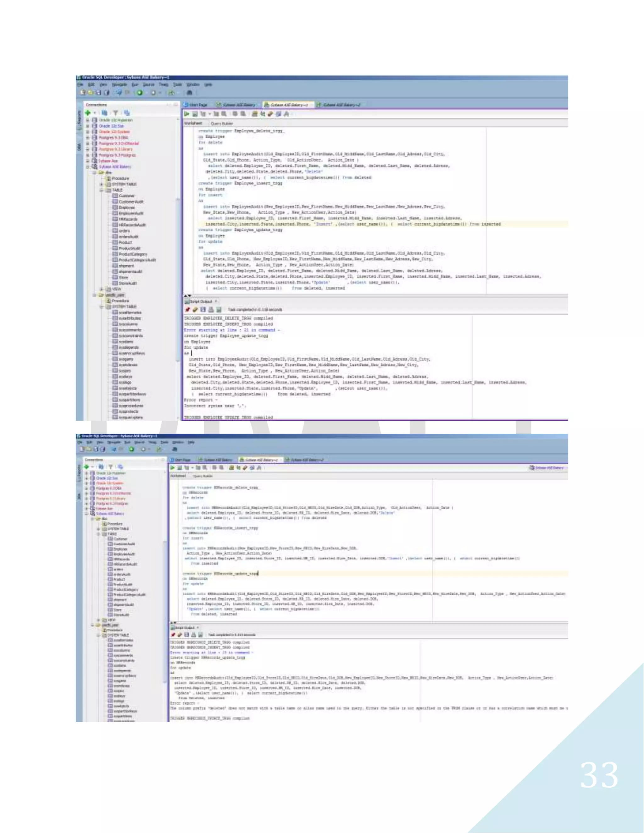Click red pin icon in upper Script Output

187,310
